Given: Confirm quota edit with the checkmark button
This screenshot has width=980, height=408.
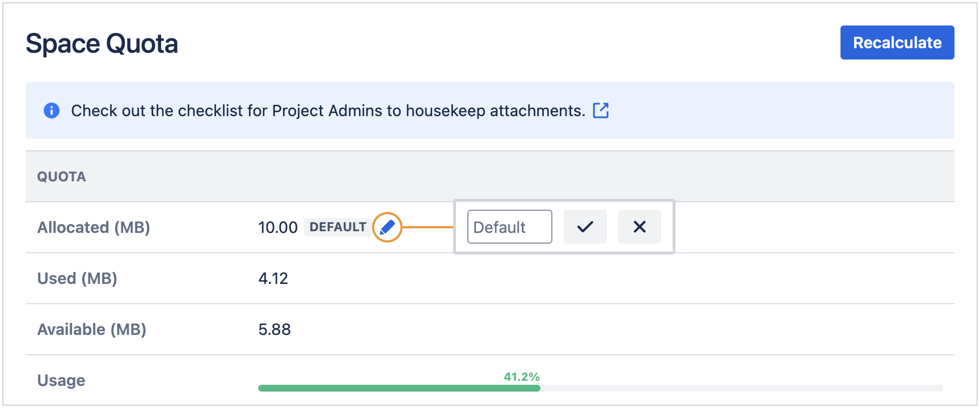Looking at the screenshot, I should click(x=585, y=227).
